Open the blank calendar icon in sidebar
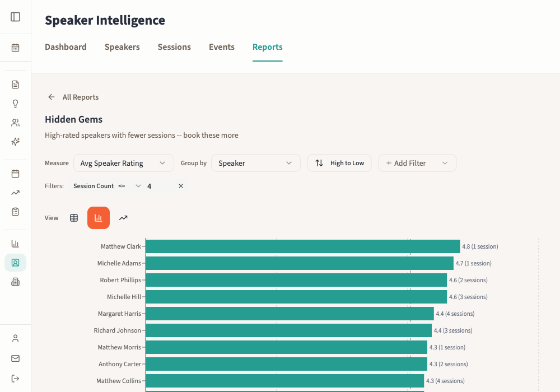 (x=15, y=174)
